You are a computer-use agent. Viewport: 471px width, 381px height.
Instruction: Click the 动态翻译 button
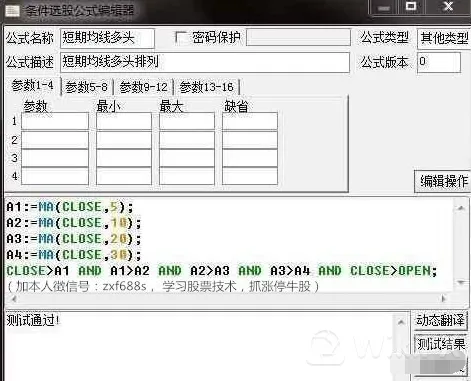pyautogui.click(x=440, y=320)
